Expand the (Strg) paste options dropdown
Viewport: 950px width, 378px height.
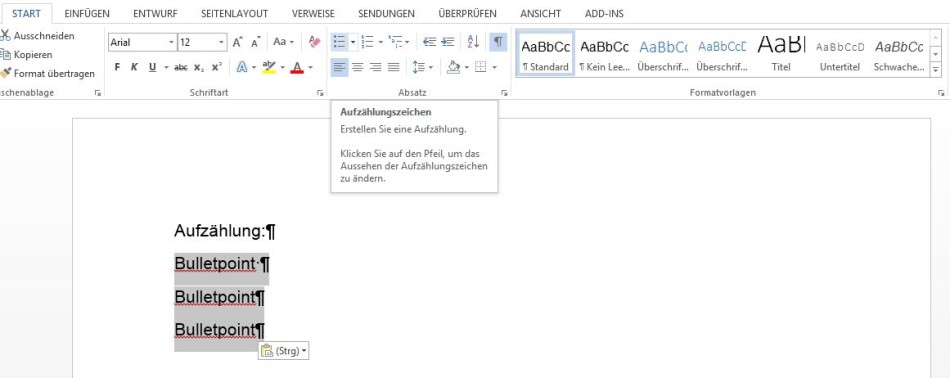click(304, 351)
